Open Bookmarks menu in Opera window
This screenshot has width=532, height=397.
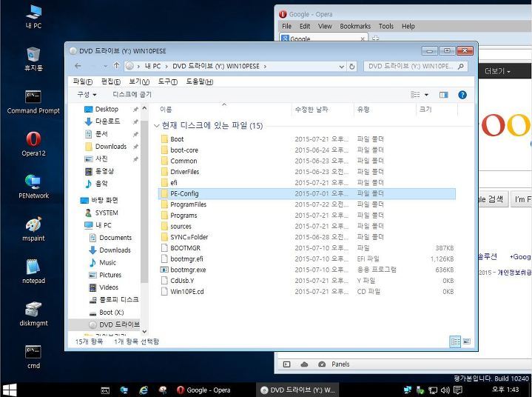[x=355, y=26]
